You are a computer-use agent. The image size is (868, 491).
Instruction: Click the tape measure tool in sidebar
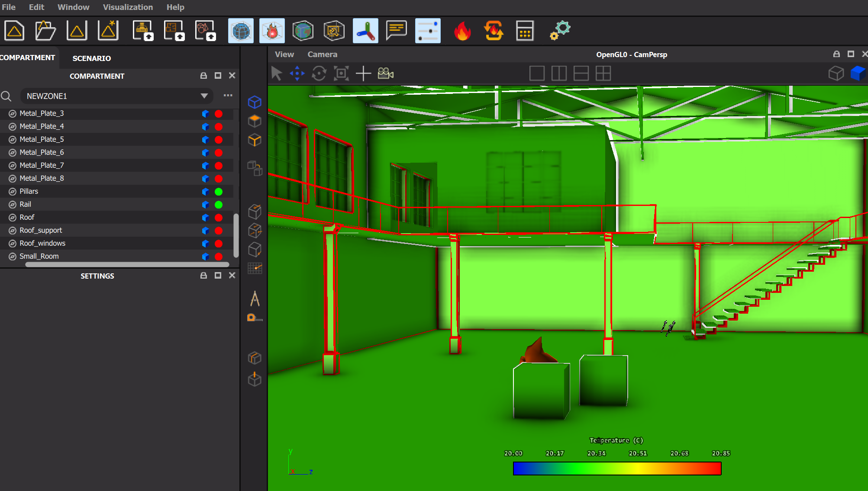pyautogui.click(x=255, y=318)
